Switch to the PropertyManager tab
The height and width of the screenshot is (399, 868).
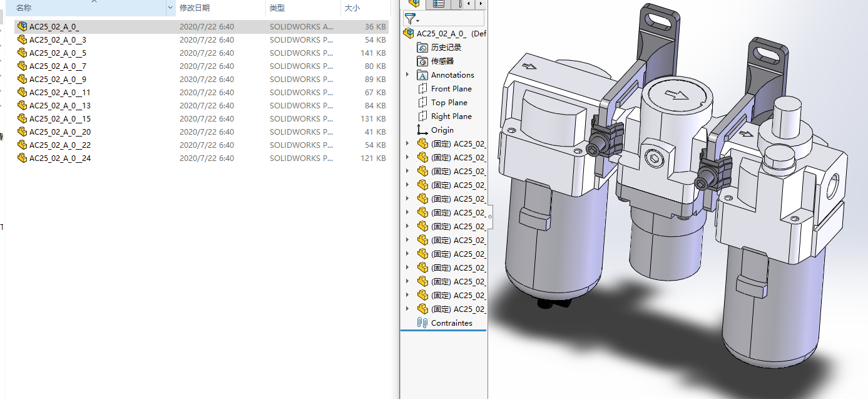click(x=439, y=4)
